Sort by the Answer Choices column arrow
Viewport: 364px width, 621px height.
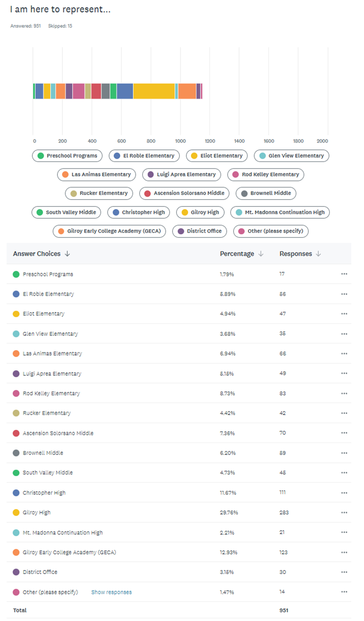tap(67, 253)
